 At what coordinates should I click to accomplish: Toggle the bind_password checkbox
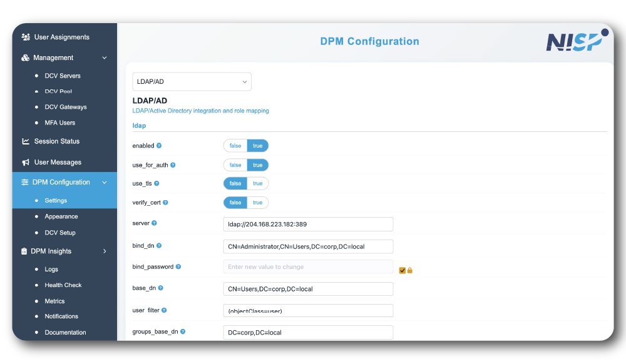(403, 270)
